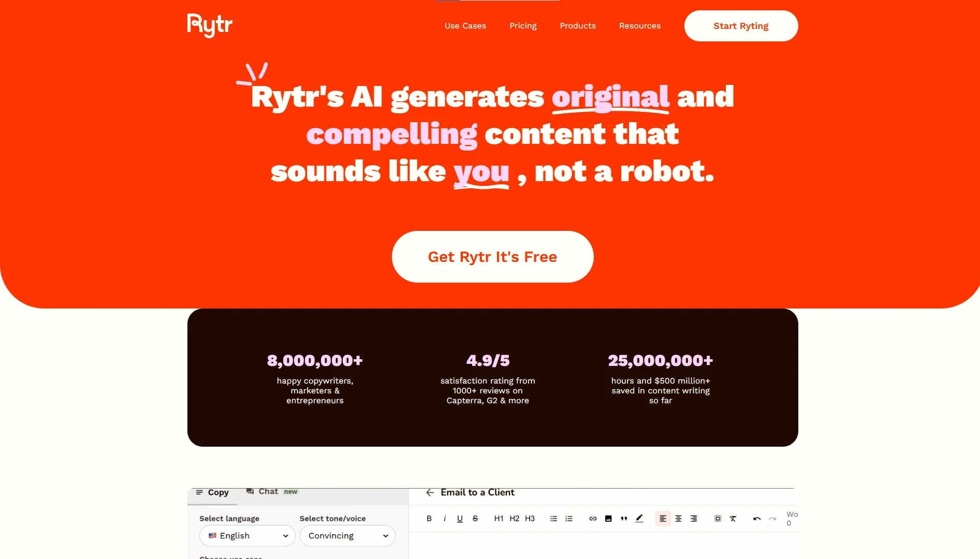The height and width of the screenshot is (559, 980).
Task: Toggle strikethrough formatting
Action: (475, 519)
